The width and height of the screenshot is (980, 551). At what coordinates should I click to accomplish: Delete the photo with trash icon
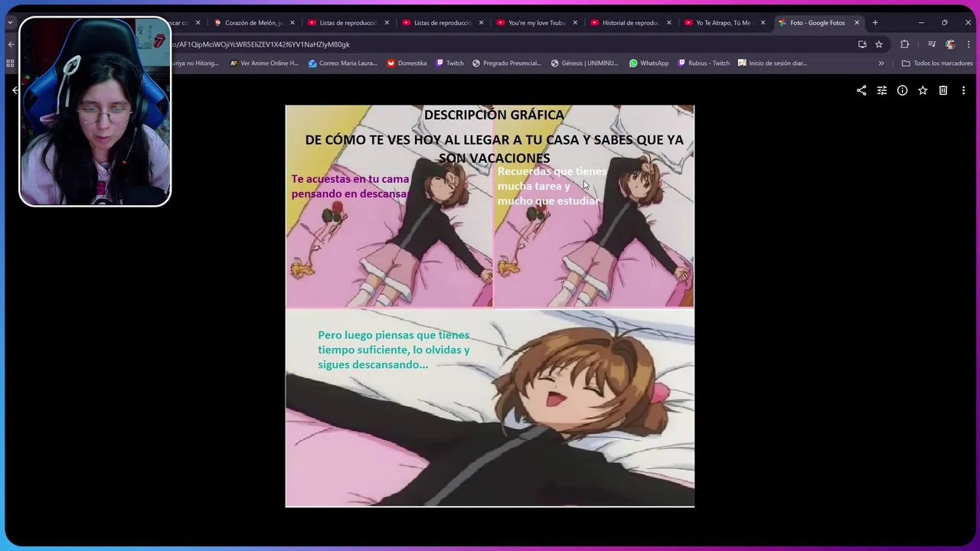point(943,90)
